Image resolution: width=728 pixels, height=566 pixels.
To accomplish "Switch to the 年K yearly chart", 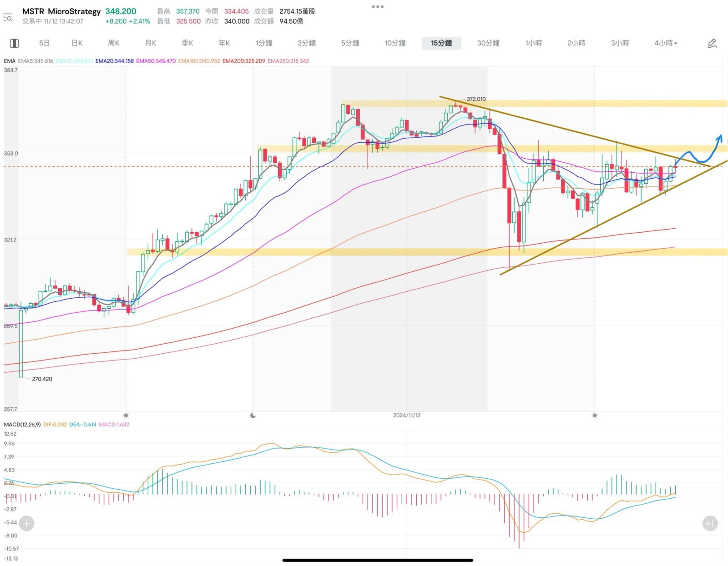I will tap(224, 43).
